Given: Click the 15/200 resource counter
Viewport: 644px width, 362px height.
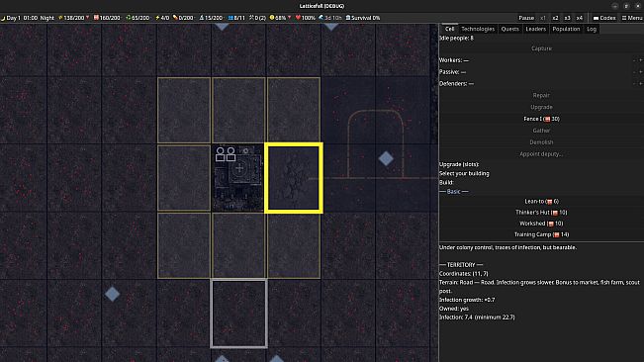Looking at the screenshot, I should coord(211,18).
